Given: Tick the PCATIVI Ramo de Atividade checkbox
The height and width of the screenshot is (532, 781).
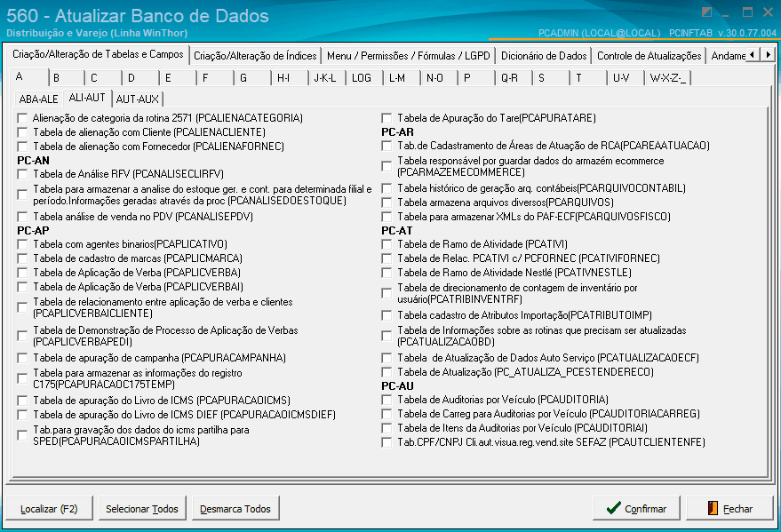Looking at the screenshot, I should [387, 244].
